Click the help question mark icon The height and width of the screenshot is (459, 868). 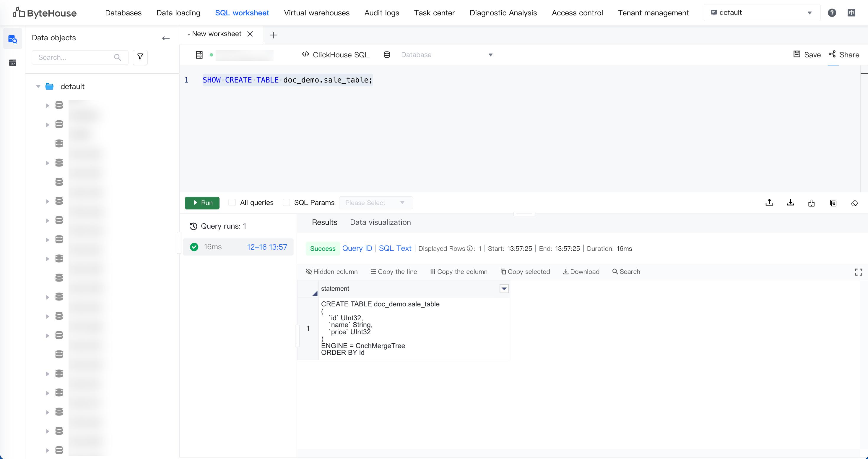click(x=832, y=13)
